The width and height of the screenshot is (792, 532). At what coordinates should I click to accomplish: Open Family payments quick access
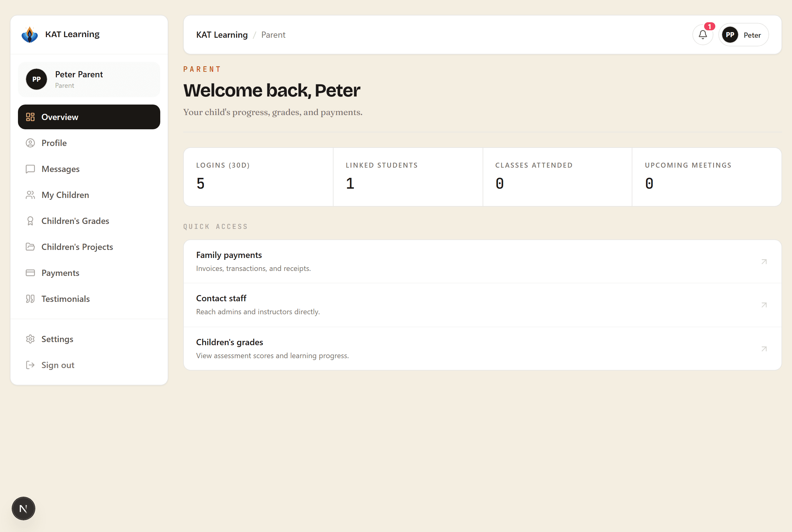(483, 262)
